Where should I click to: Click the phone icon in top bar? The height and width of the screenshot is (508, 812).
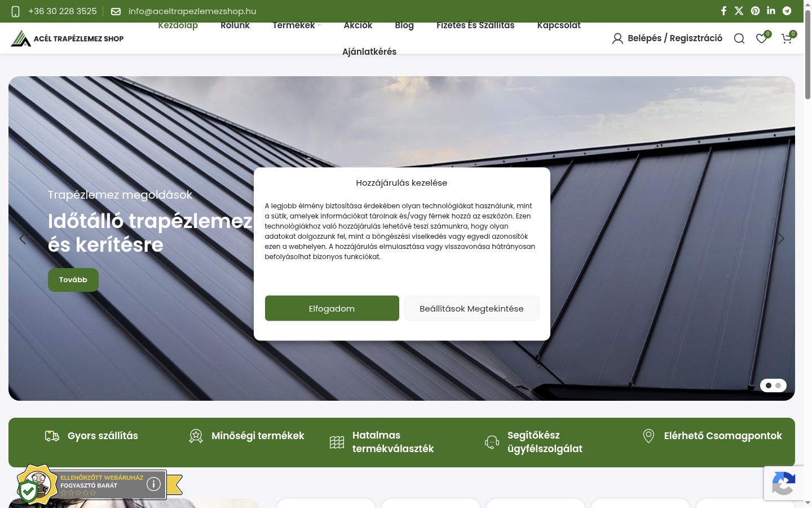(16, 11)
